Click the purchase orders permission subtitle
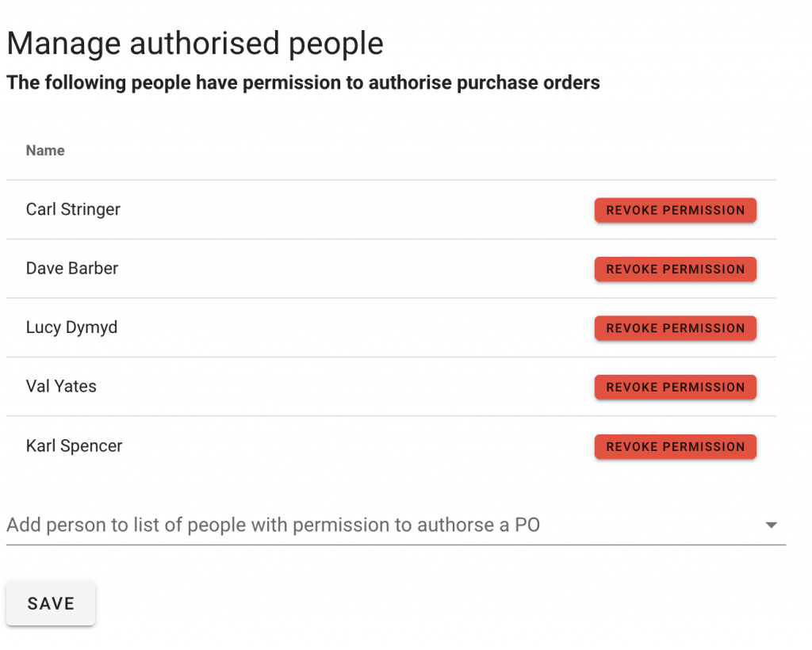 coord(303,82)
